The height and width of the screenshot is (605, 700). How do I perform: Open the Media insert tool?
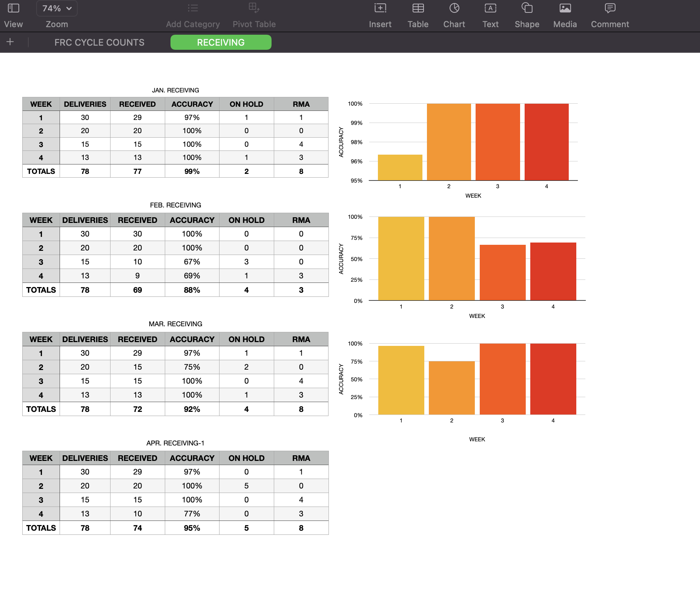click(565, 15)
